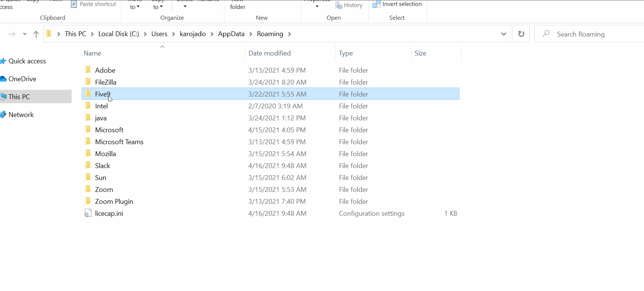
Task: Click the OneDrive cloud icon in sidebar
Action: pos(3,79)
